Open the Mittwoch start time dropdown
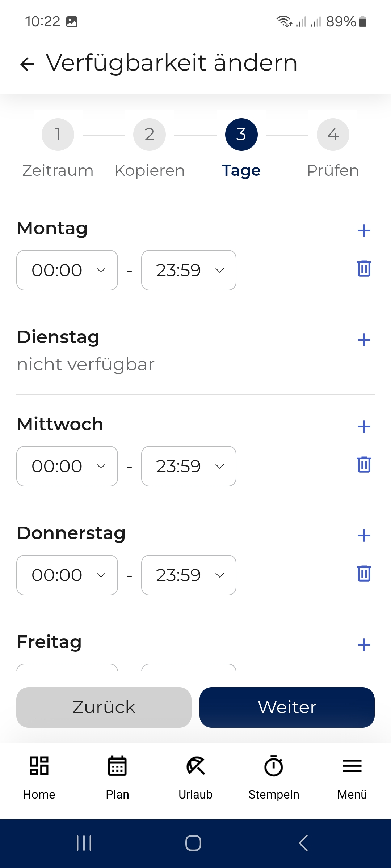 click(x=67, y=466)
